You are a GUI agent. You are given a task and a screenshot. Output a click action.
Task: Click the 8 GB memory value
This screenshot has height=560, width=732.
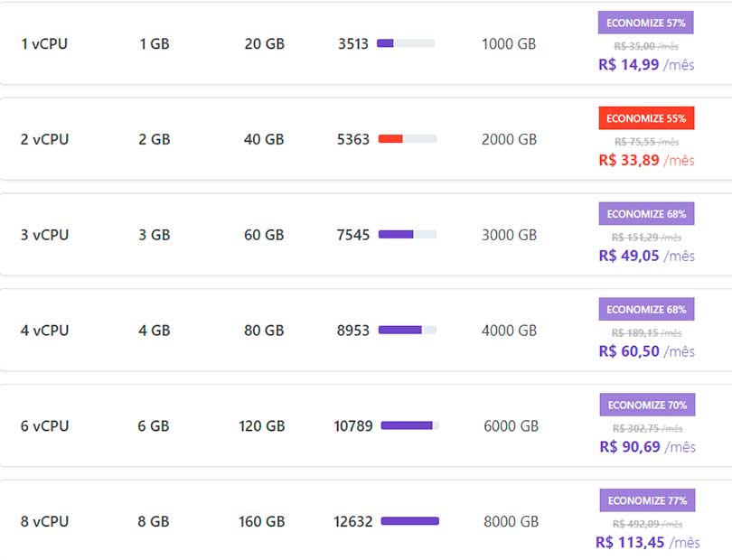[154, 521]
